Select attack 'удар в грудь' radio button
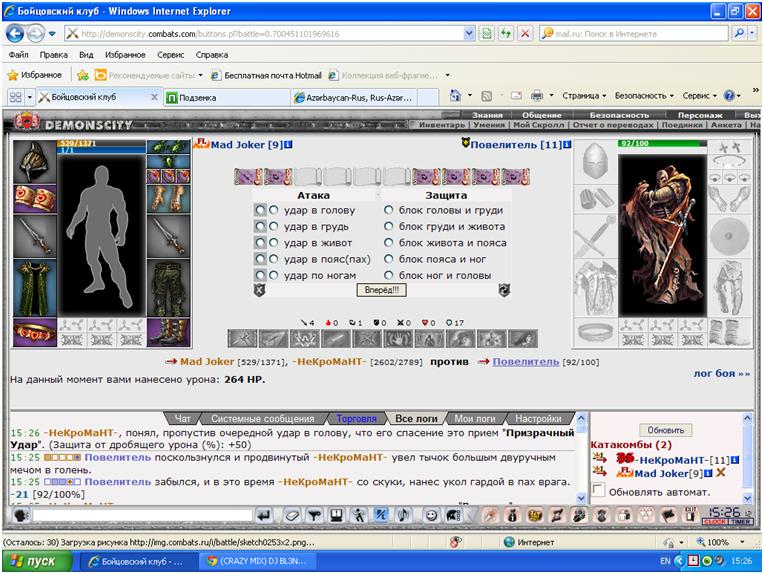Screen dimensions: 764x574 click(x=274, y=227)
